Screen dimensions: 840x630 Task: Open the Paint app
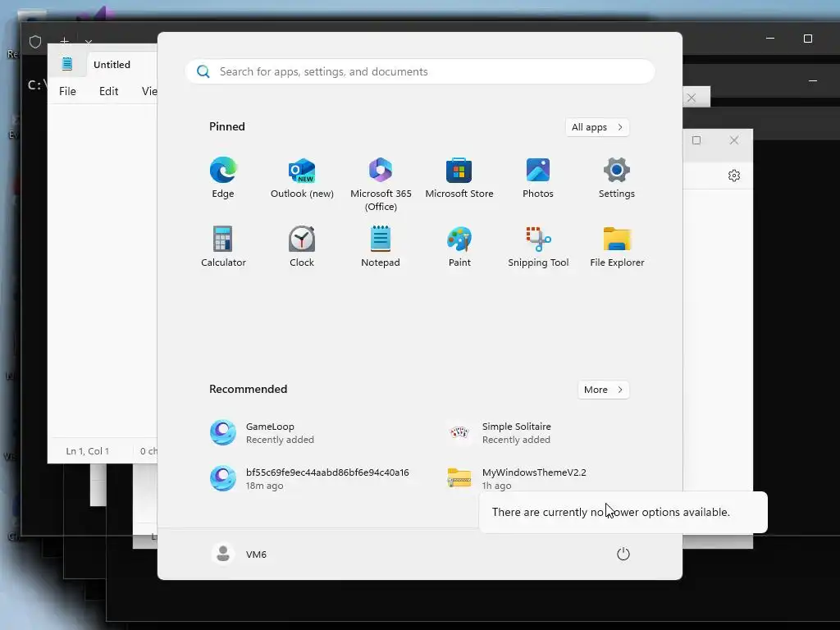click(459, 246)
